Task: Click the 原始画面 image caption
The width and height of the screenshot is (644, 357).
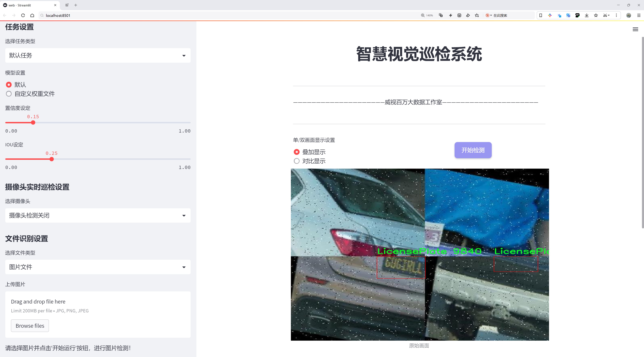Action: click(x=419, y=346)
